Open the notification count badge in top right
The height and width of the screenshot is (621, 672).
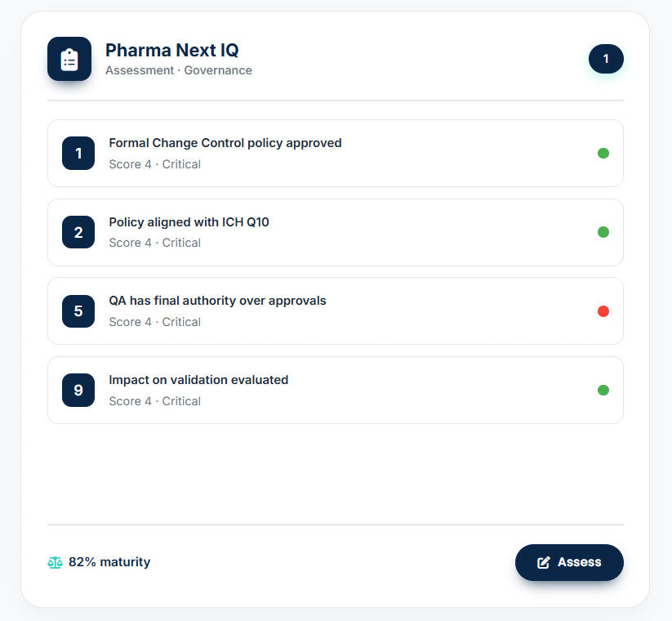606,59
